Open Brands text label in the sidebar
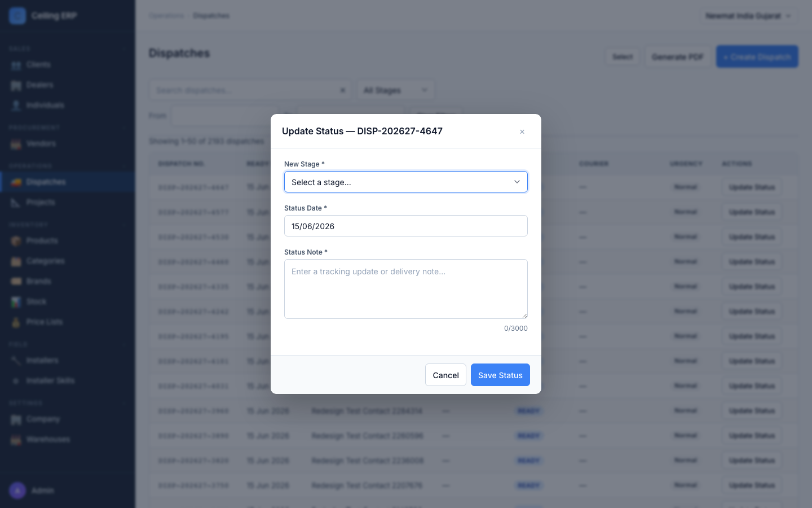 tap(38, 282)
